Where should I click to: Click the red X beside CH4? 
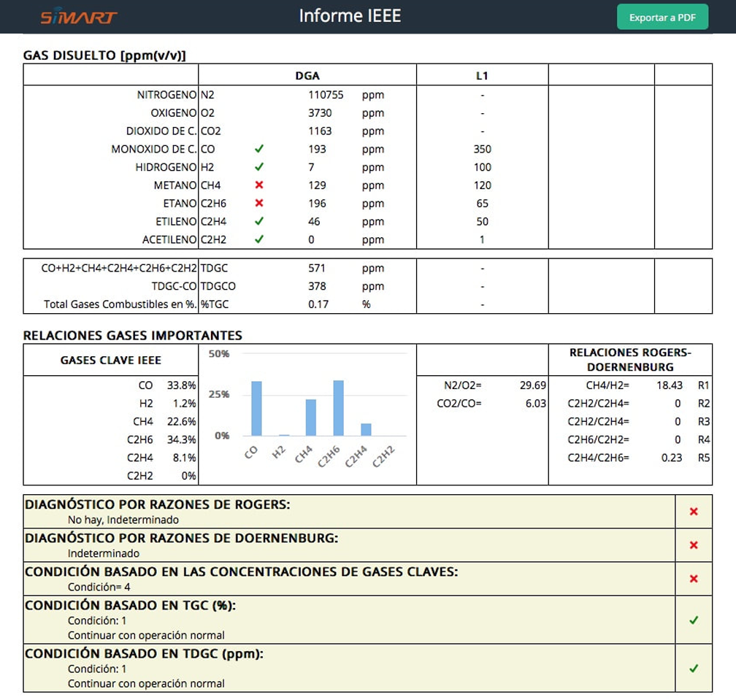pyautogui.click(x=258, y=185)
